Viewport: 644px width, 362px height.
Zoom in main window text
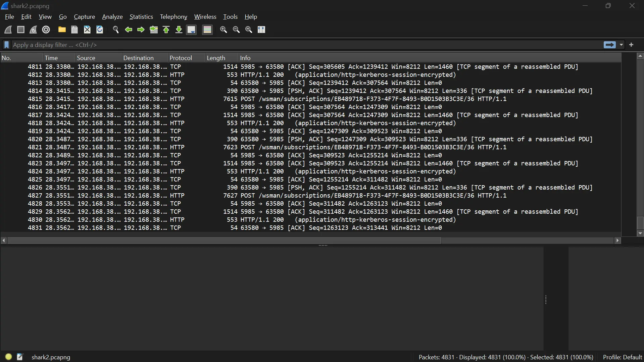point(224,30)
